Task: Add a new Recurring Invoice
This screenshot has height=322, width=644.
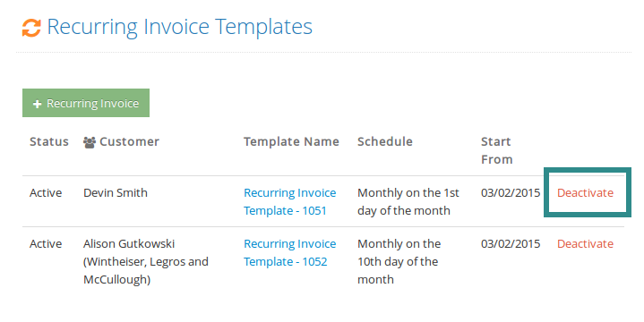Action: 86,103
